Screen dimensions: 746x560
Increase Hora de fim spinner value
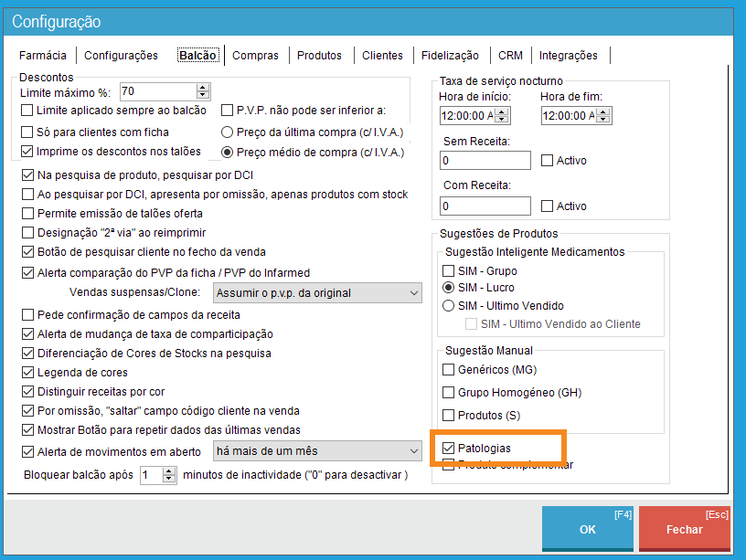pyautogui.click(x=605, y=111)
